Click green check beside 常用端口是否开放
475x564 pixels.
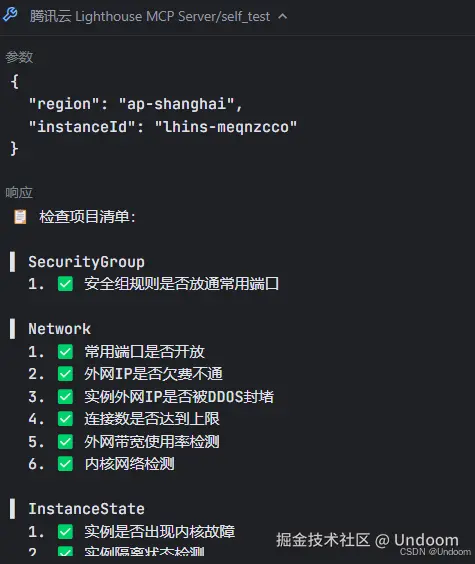point(65,351)
